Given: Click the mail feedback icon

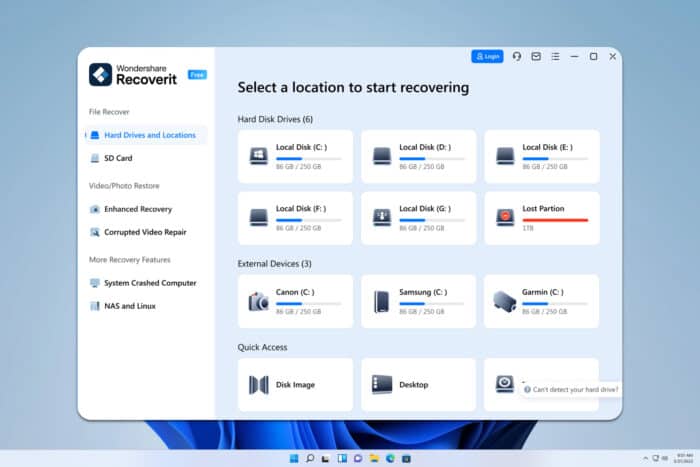Looking at the screenshot, I should [x=535, y=56].
